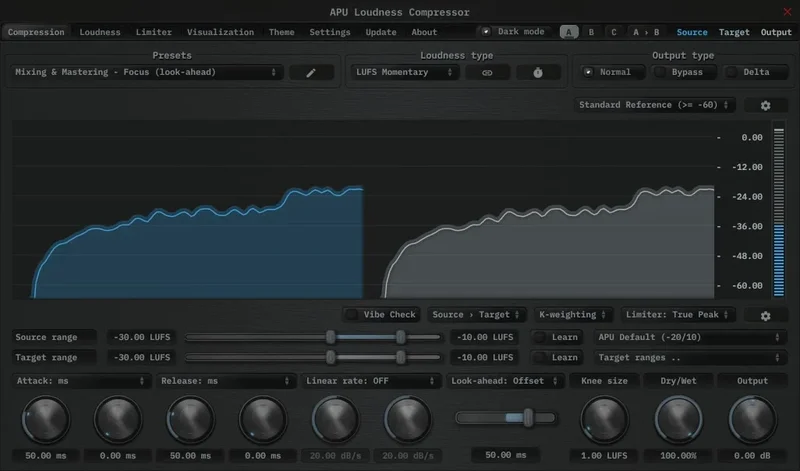The image size is (800, 471).
Task: Click the Knee size knob
Action: (605, 420)
